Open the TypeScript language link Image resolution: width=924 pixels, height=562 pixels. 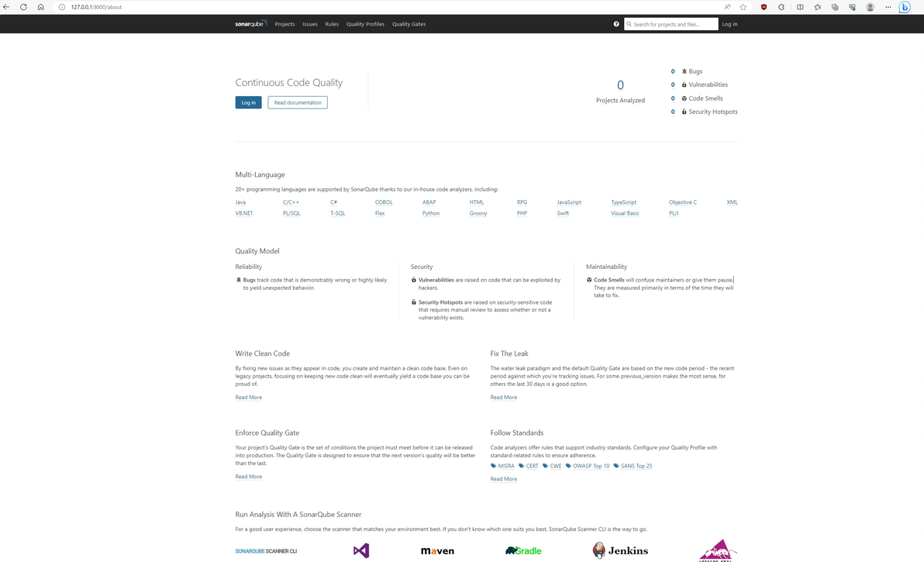[x=623, y=202]
